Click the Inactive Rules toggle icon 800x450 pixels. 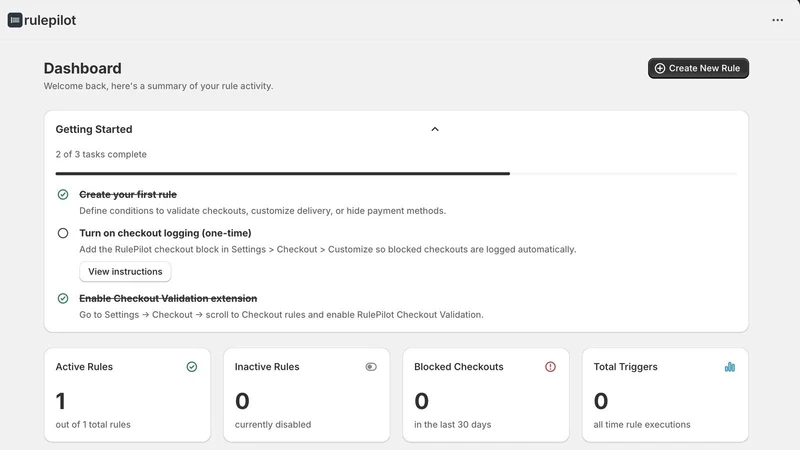[371, 367]
